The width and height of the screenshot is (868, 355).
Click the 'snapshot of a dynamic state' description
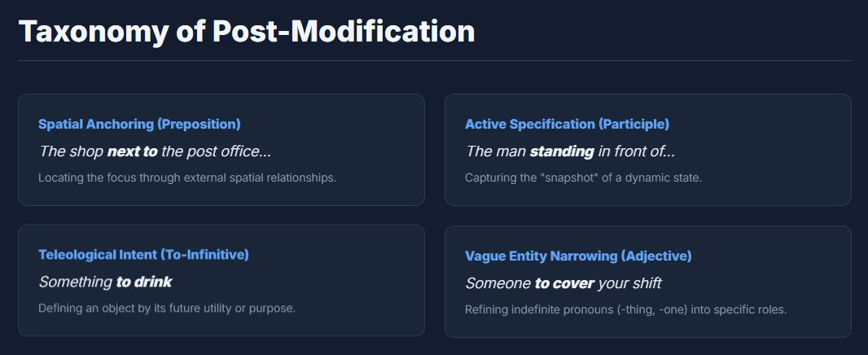click(x=584, y=178)
